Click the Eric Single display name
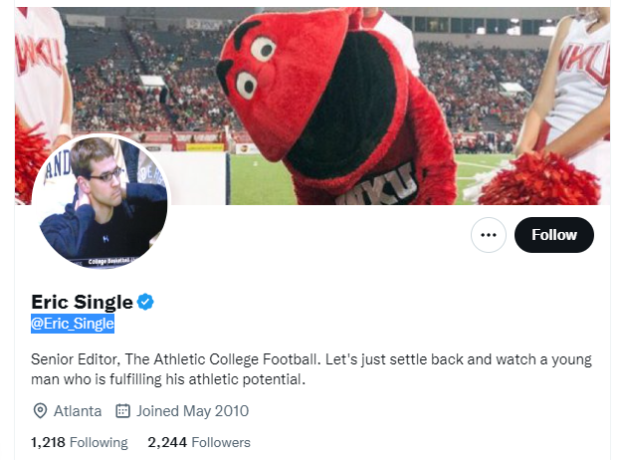Image resolution: width=620 pixels, height=460 pixels. point(82,302)
